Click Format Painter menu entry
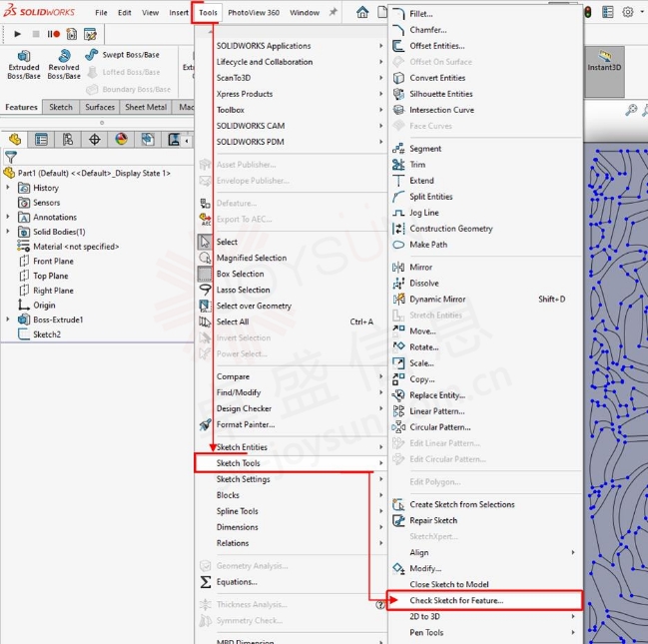Viewport: 648px width, 644px height. coord(246,424)
